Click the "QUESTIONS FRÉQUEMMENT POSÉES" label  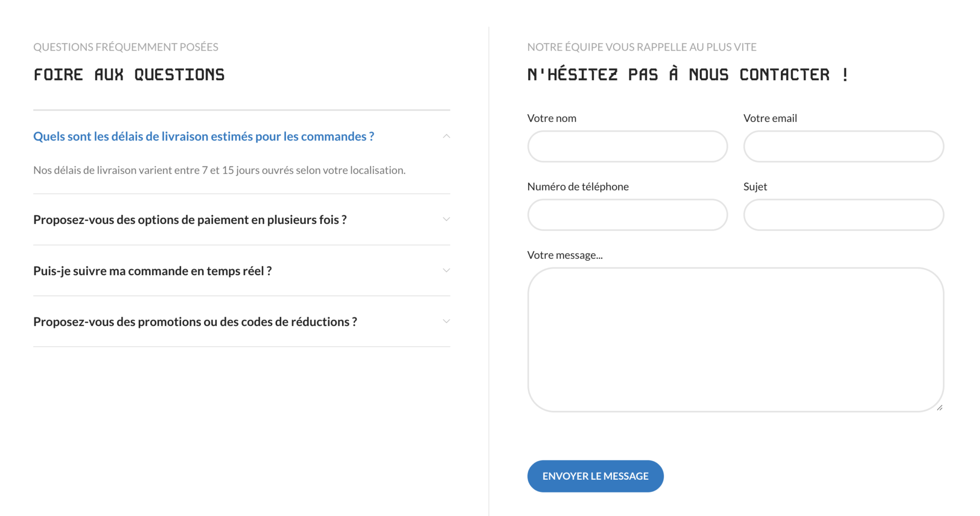click(x=126, y=46)
